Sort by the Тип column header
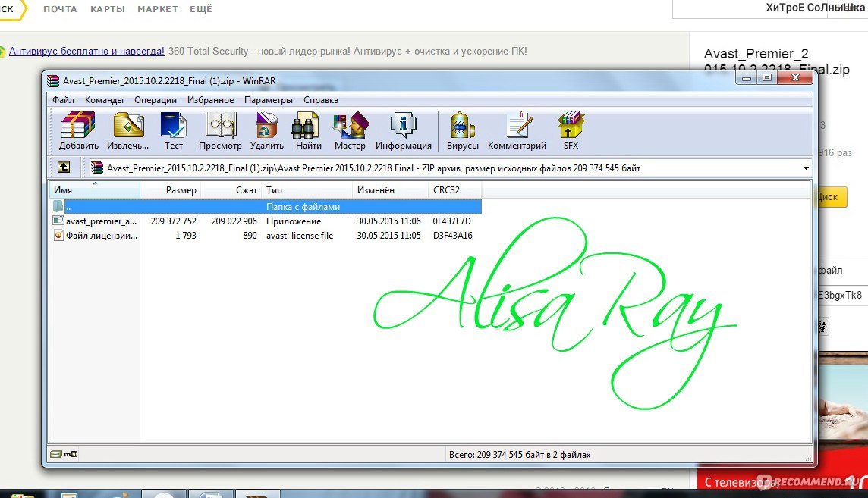Image resolution: width=868 pixels, height=498 pixels. tap(307, 190)
